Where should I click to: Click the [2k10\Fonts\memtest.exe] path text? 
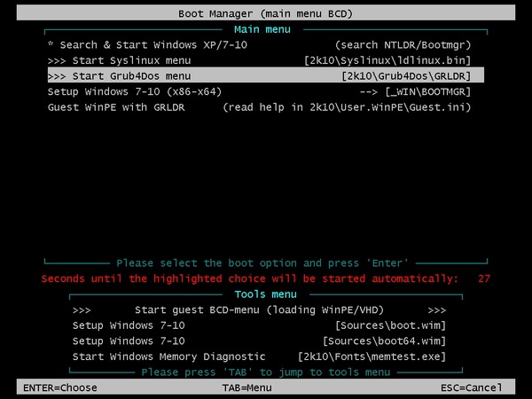pyautogui.click(x=372, y=357)
